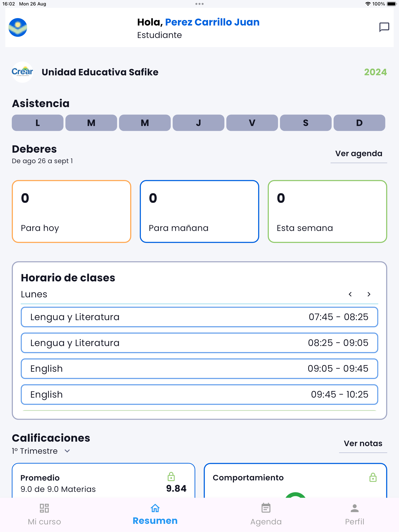
Task: Open the Perfil person icon
Action: tap(354, 508)
